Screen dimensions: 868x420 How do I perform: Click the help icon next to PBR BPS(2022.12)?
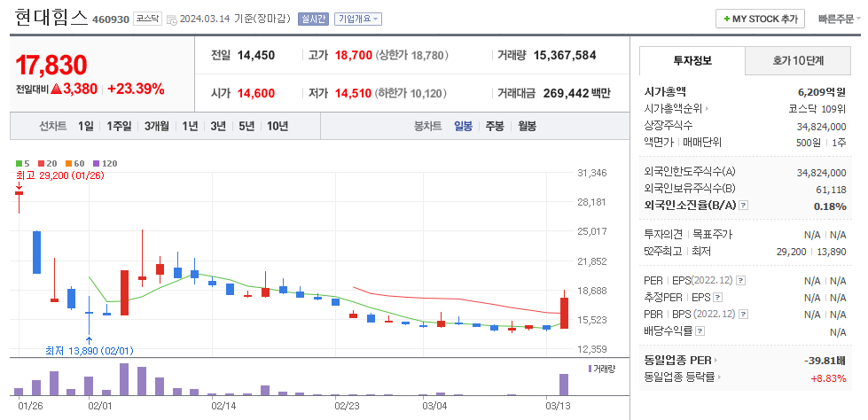(744, 315)
